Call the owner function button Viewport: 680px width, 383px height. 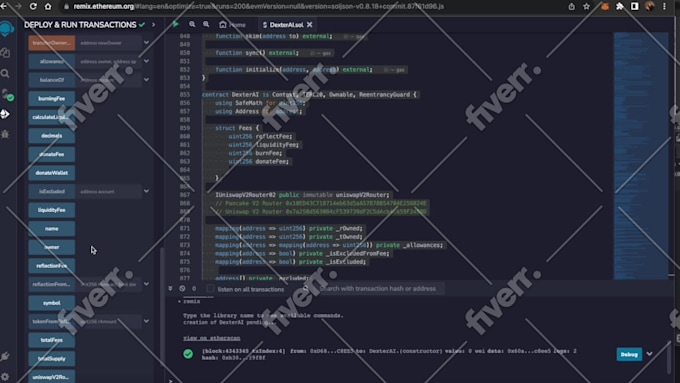pos(52,247)
